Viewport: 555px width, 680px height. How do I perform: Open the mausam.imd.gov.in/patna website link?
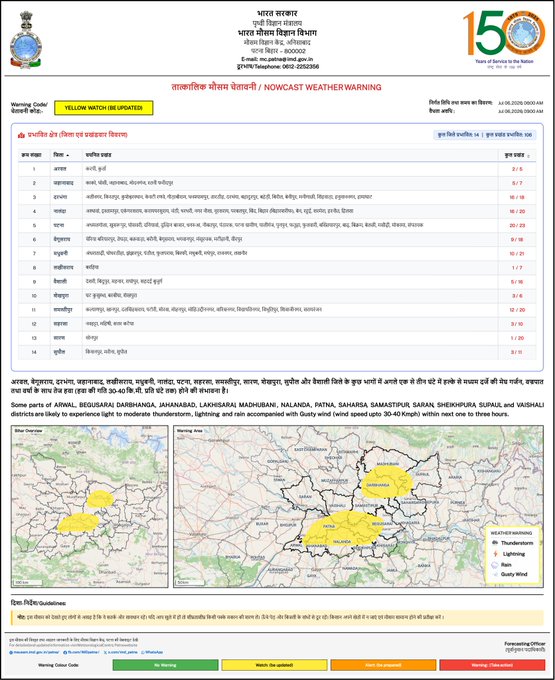(x=34, y=652)
